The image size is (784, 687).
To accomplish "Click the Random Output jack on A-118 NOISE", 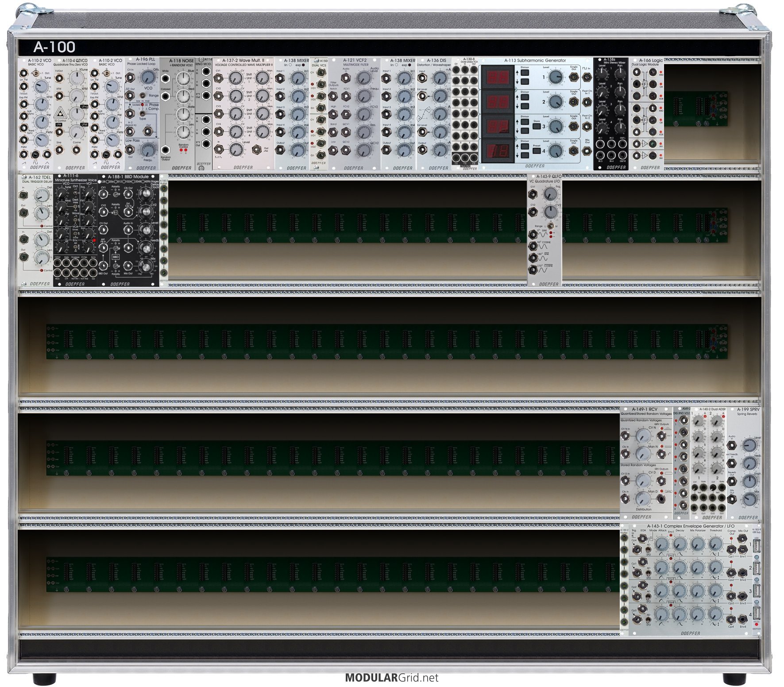I will pyautogui.click(x=166, y=150).
